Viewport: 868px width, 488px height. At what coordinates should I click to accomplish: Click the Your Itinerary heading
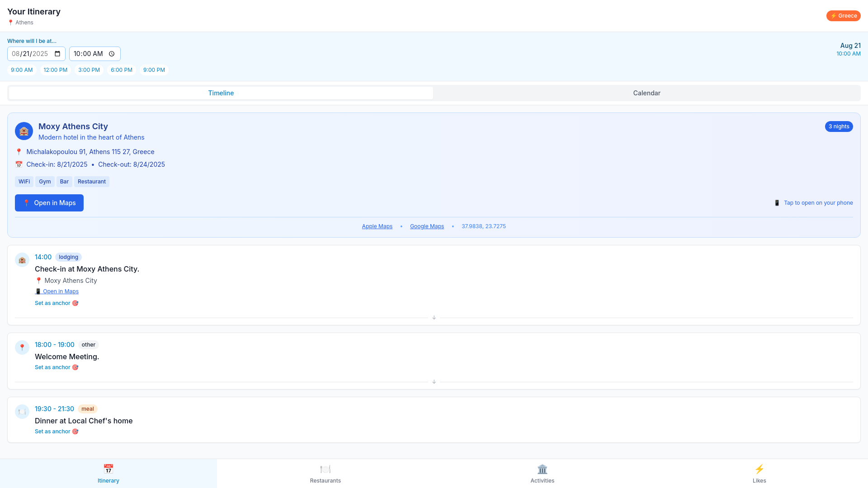(34, 12)
